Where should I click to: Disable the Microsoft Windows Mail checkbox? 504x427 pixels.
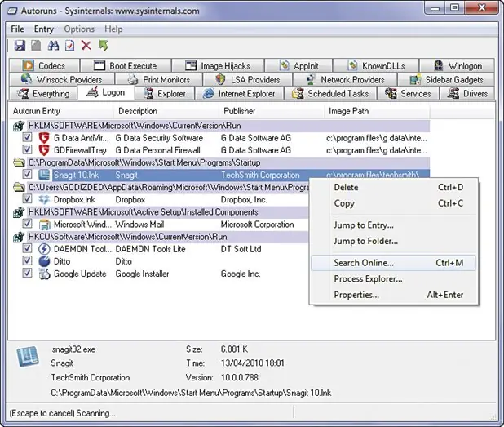pyautogui.click(x=28, y=224)
